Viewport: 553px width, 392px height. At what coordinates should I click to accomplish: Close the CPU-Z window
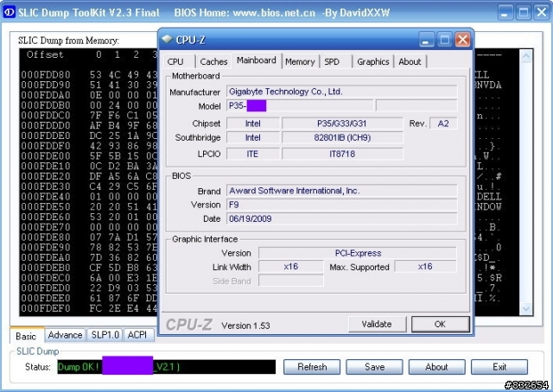(x=462, y=40)
